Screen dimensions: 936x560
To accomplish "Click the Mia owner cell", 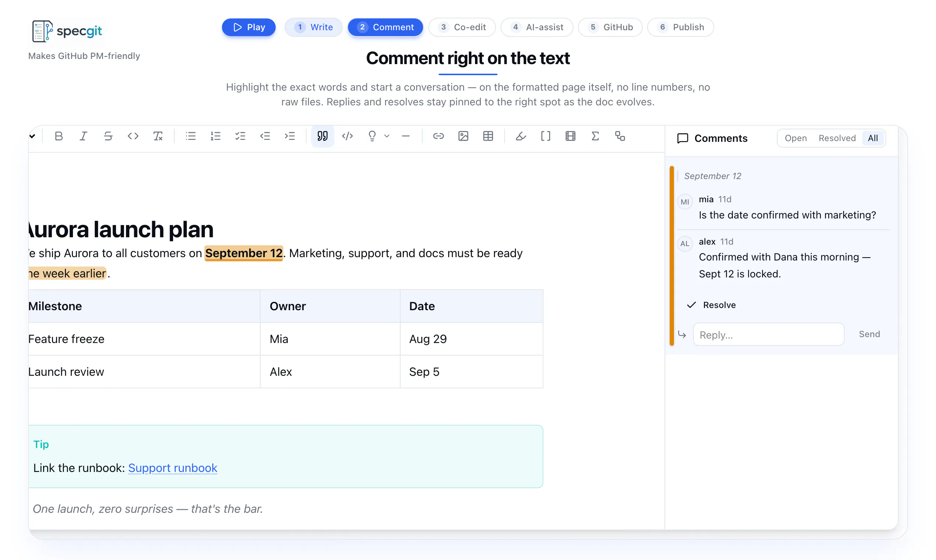I will click(x=330, y=339).
